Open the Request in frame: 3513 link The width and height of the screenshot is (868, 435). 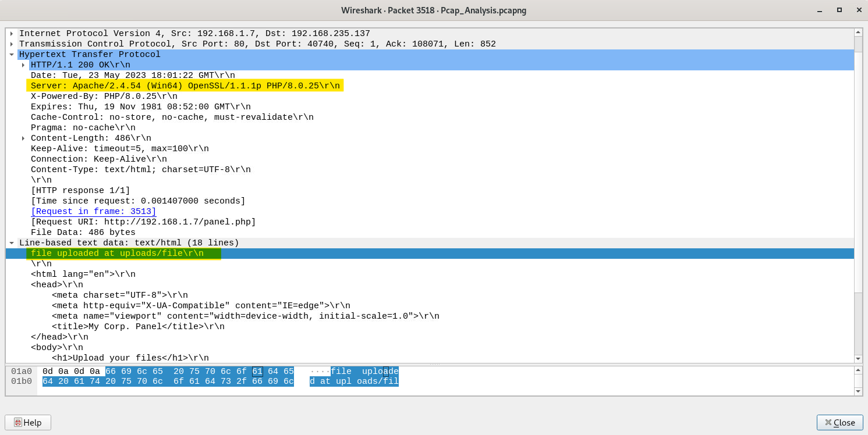coord(93,212)
